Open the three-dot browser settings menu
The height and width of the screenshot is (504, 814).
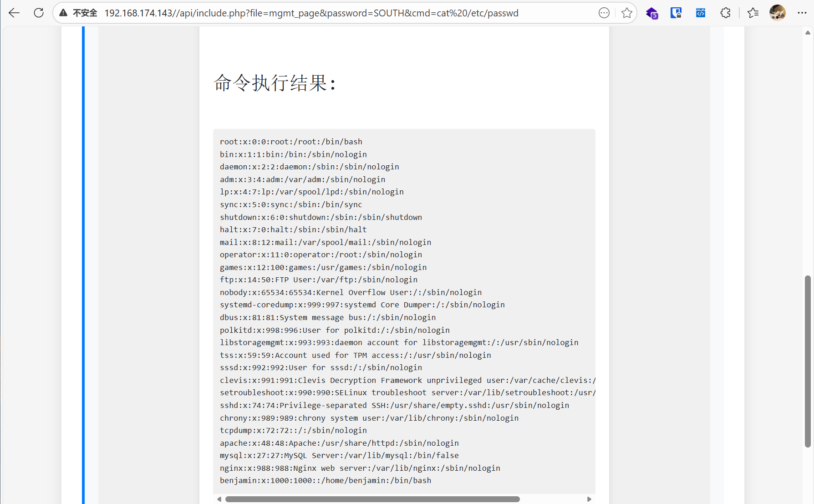[x=802, y=13]
